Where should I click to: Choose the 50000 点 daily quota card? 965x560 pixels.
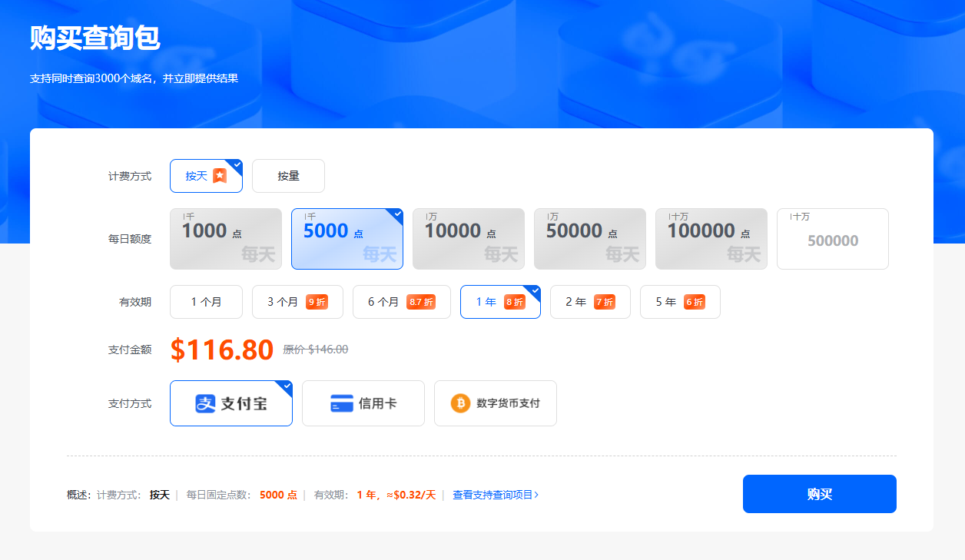pyautogui.click(x=590, y=239)
